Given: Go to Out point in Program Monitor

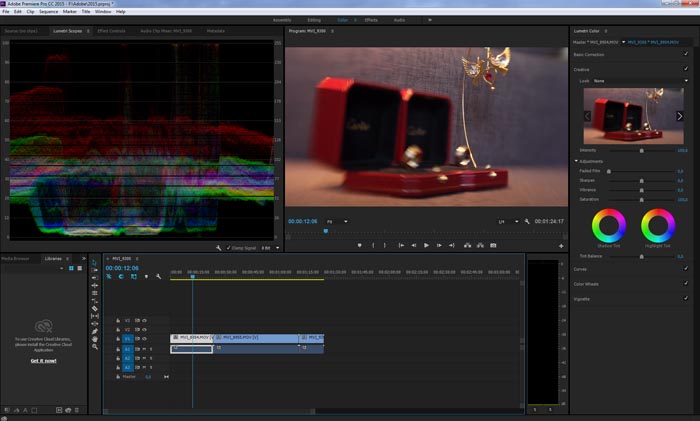Looking at the screenshot, I should pyautogui.click(x=452, y=245).
